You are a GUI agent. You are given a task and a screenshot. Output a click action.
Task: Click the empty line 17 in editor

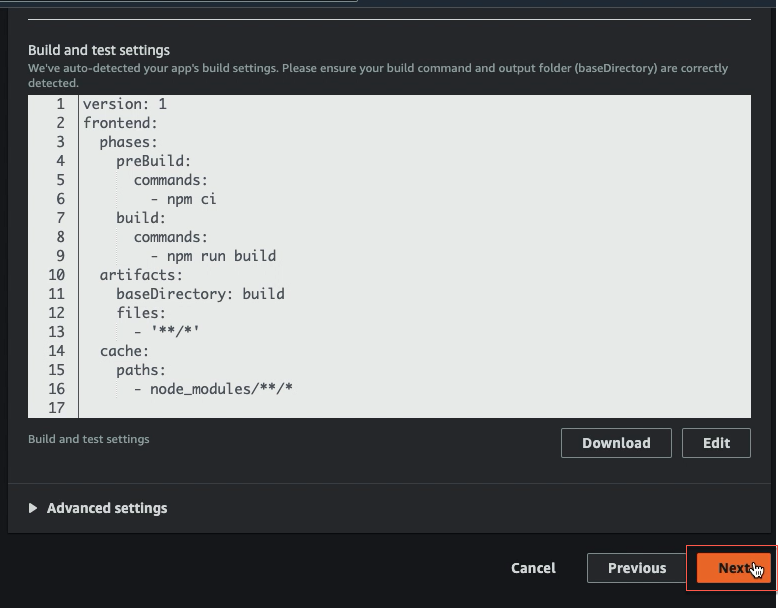[x=414, y=408]
